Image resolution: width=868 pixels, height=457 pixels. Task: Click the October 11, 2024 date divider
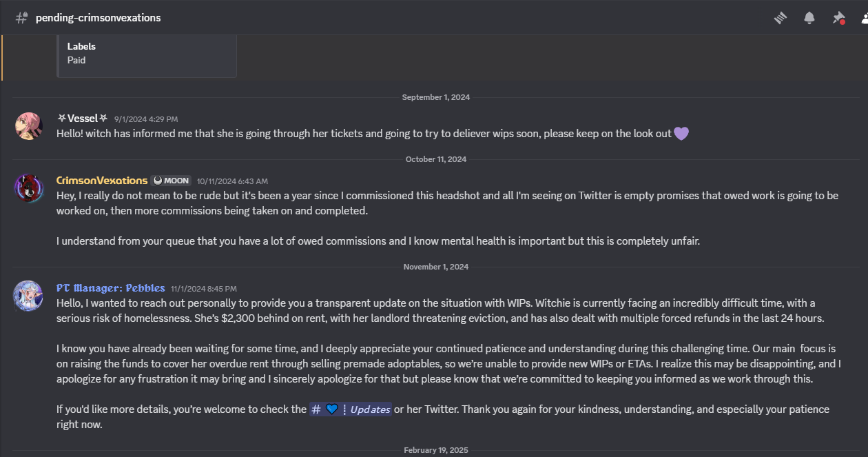pyautogui.click(x=435, y=159)
